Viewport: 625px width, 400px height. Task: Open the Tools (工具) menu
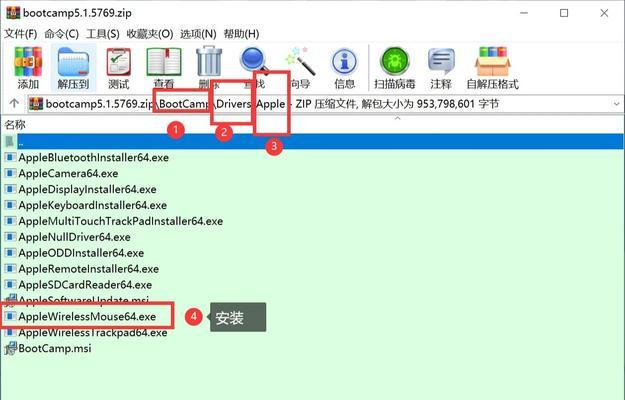pos(102,34)
